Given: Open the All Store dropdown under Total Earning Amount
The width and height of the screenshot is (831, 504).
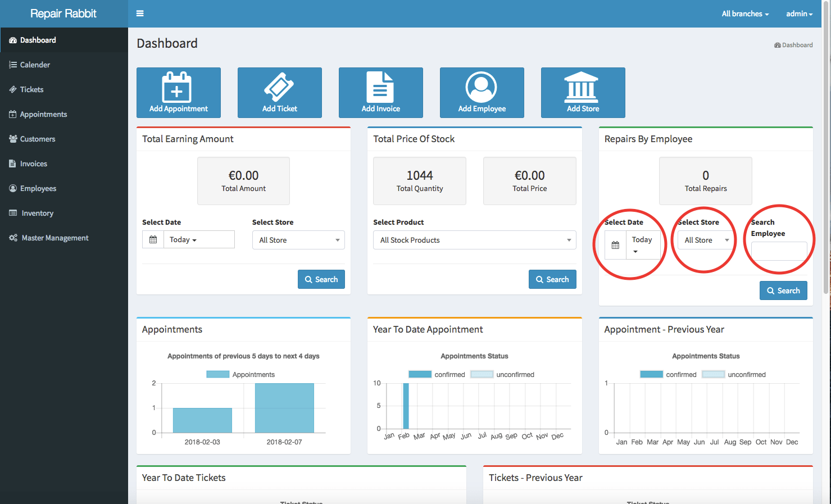Looking at the screenshot, I should click(x=298, y=240).
